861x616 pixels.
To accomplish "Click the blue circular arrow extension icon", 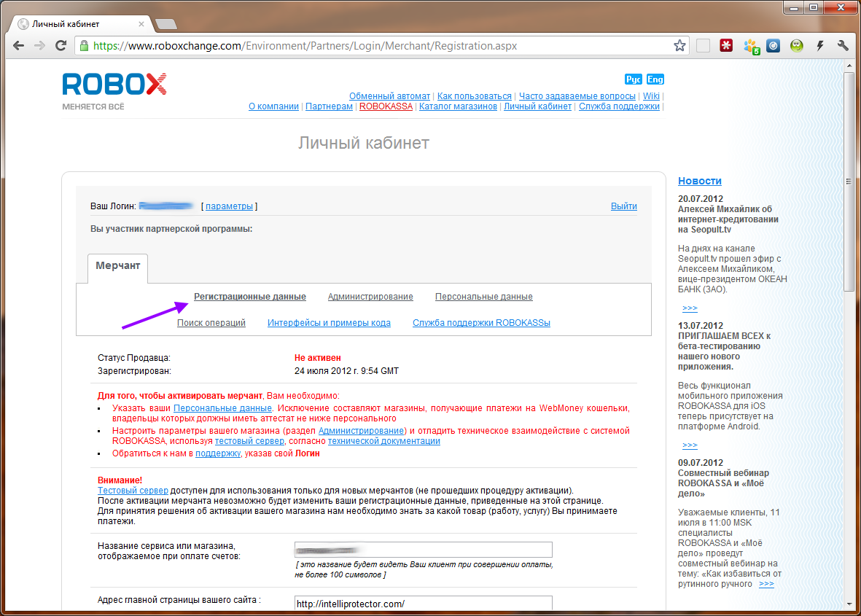I will tap(773, 46).
